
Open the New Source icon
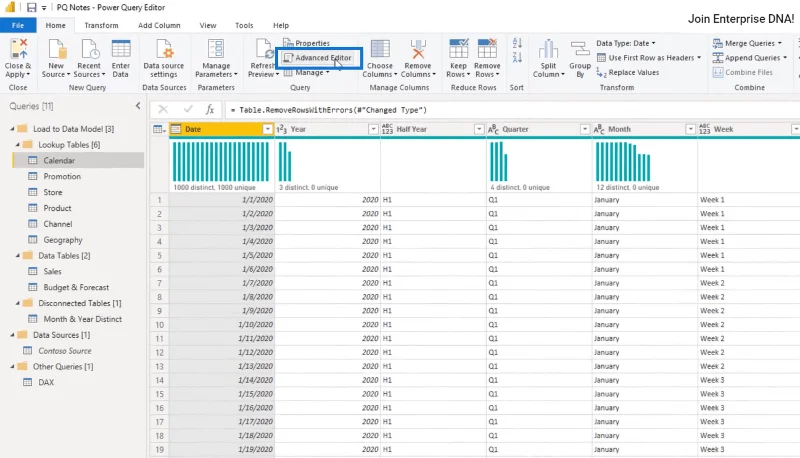pyautogui.click(x=56, y=49)
